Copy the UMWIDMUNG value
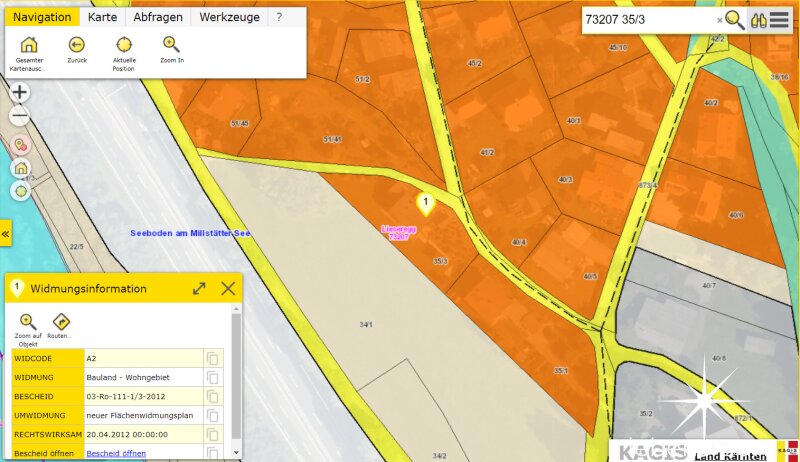Image resolution: width=800 pixels, height=462 pixels. [212, 416]
